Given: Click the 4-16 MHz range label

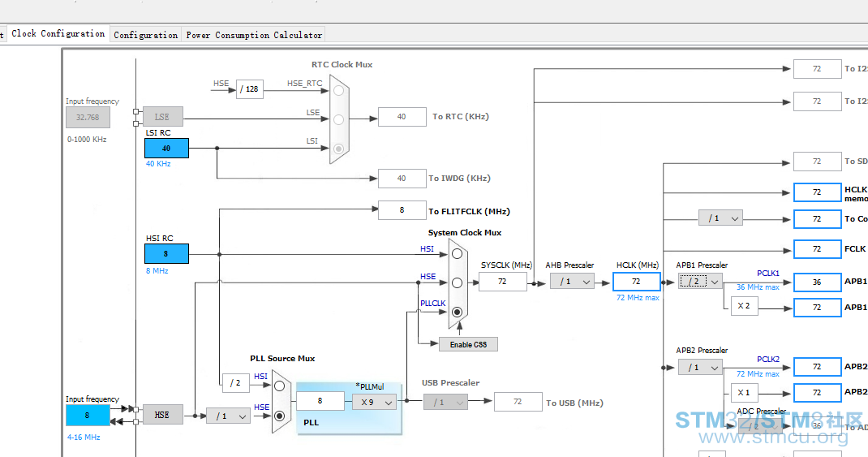Looking at the screenshot, I should pos(84,437).
